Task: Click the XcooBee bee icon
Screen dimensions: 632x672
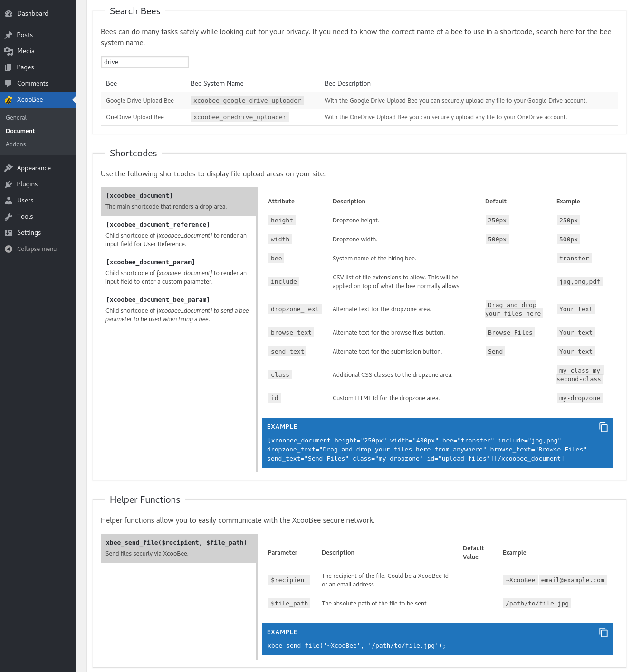Action: [9, 100]
